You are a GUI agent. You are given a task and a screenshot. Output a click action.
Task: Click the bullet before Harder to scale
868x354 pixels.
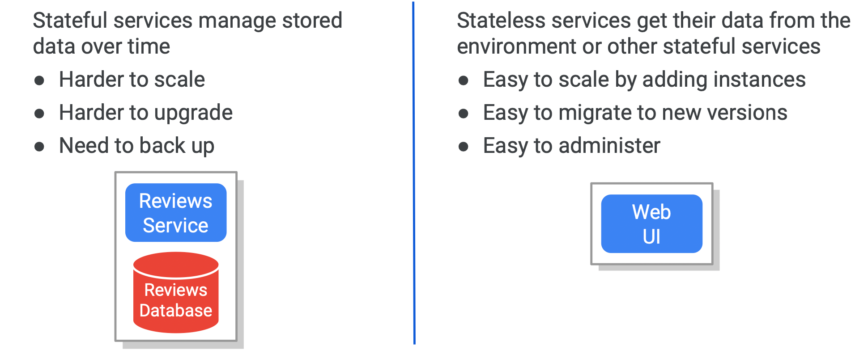point(39,80)
